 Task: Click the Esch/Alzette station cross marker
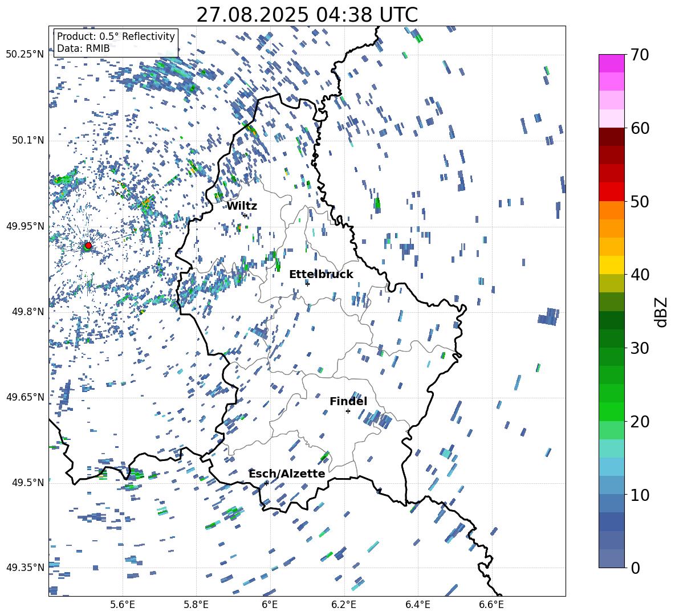pos(266,483)
